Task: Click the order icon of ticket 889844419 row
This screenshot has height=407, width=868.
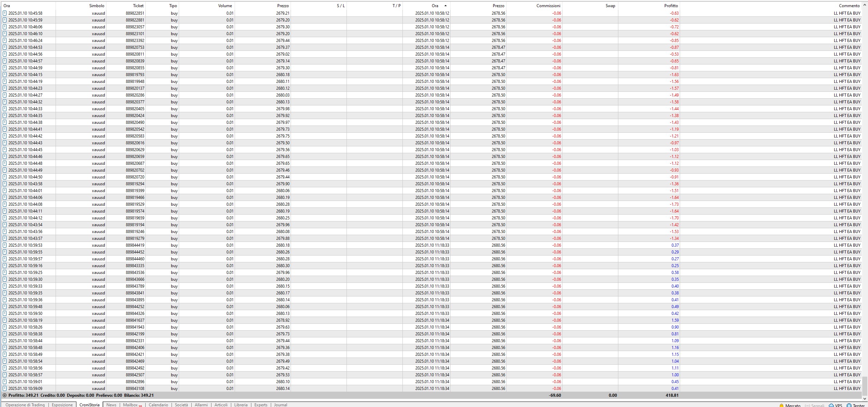Action: tap(5, 245)
